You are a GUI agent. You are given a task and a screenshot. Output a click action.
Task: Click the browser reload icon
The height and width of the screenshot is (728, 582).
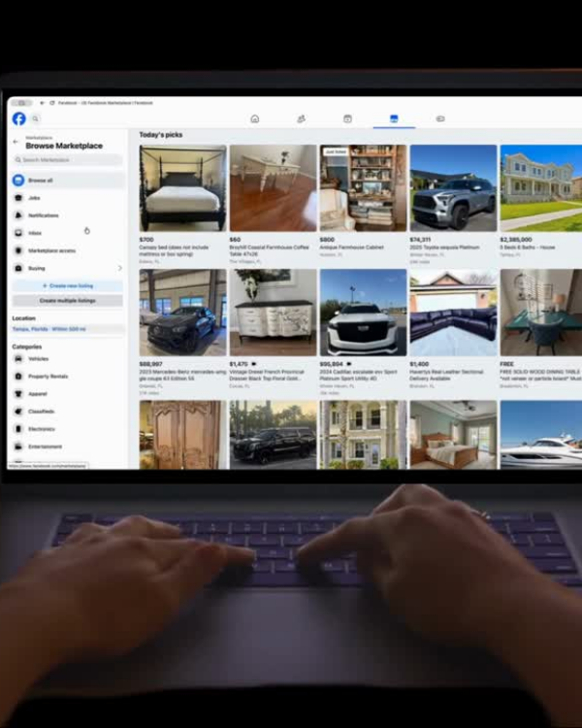52,103
